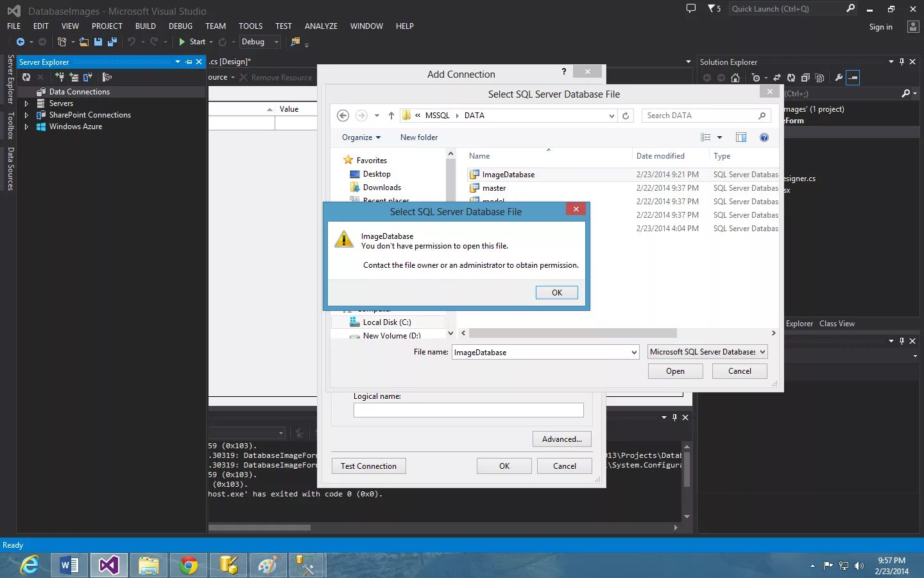Expand the SharePoint Connections node
Screen dimensions: 924x578
[26, 115]
